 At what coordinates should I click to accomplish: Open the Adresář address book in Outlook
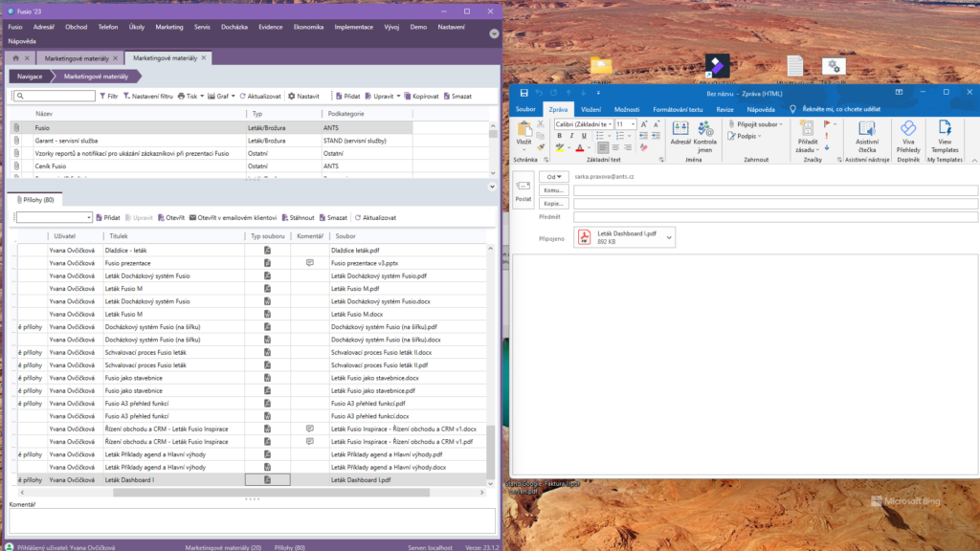[x=680, y=134]
